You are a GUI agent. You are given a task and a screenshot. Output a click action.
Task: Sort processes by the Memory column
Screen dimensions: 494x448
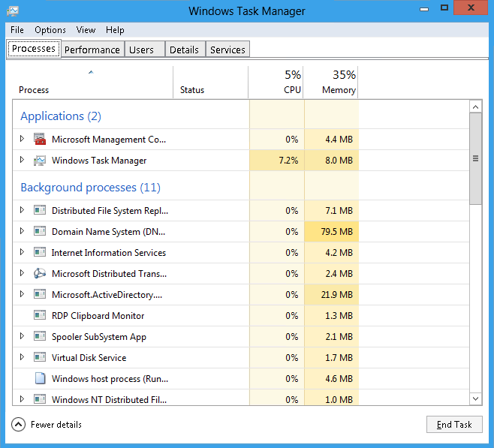coord(331,83)
